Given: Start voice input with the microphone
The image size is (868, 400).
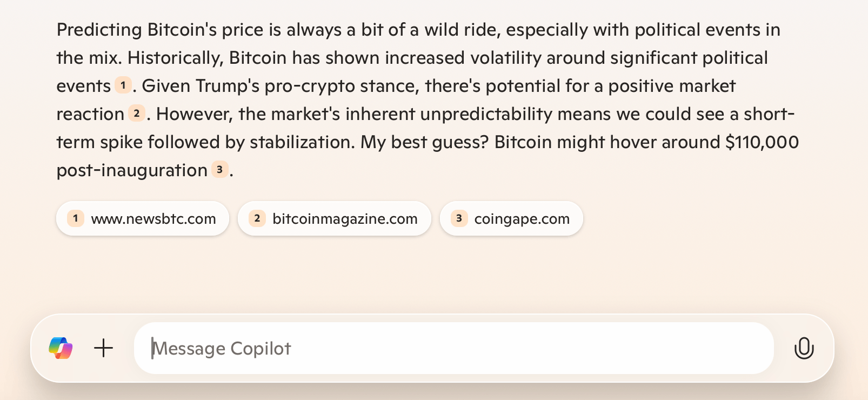Looking at the screenshot, I should click(x=804, y=348).
